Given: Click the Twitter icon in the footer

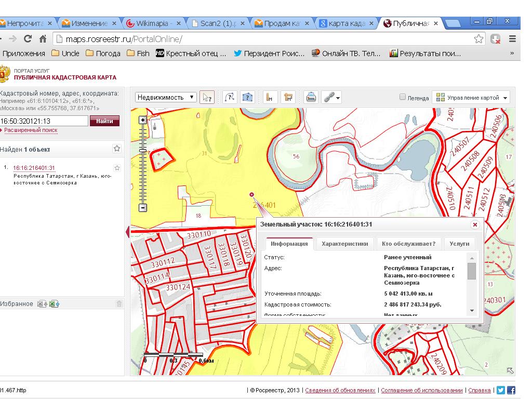Looking at the screenshot, I should click(501, 390).
